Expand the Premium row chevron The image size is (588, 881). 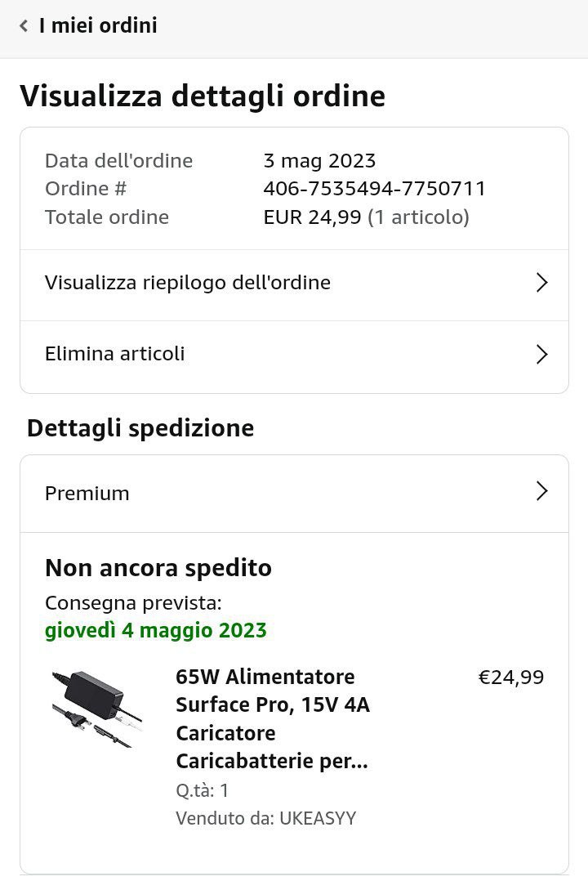pos(541,491)
